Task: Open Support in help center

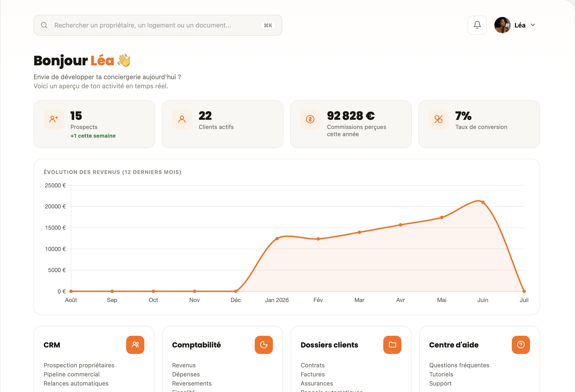Action: 440,383
